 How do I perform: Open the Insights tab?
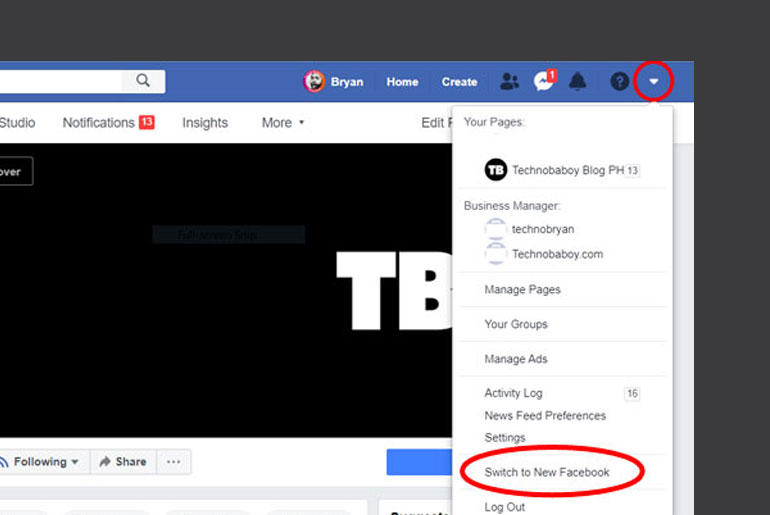[x=205, y=123]
